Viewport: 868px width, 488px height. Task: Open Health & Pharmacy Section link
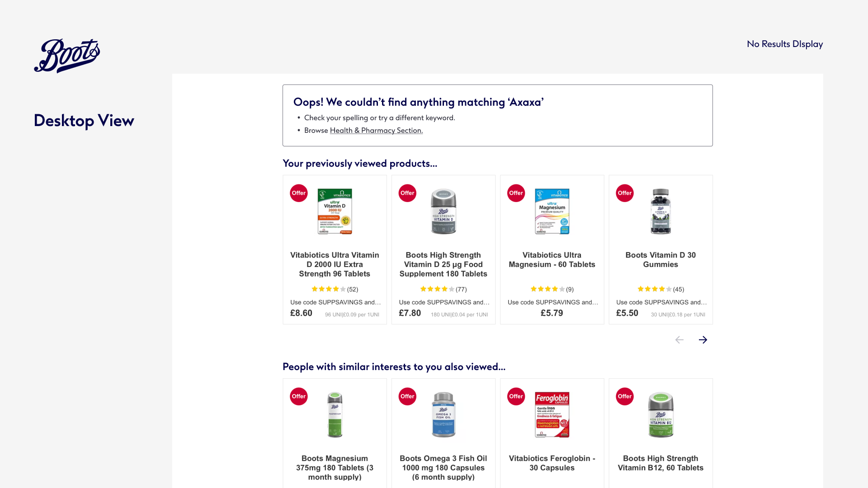376,131
